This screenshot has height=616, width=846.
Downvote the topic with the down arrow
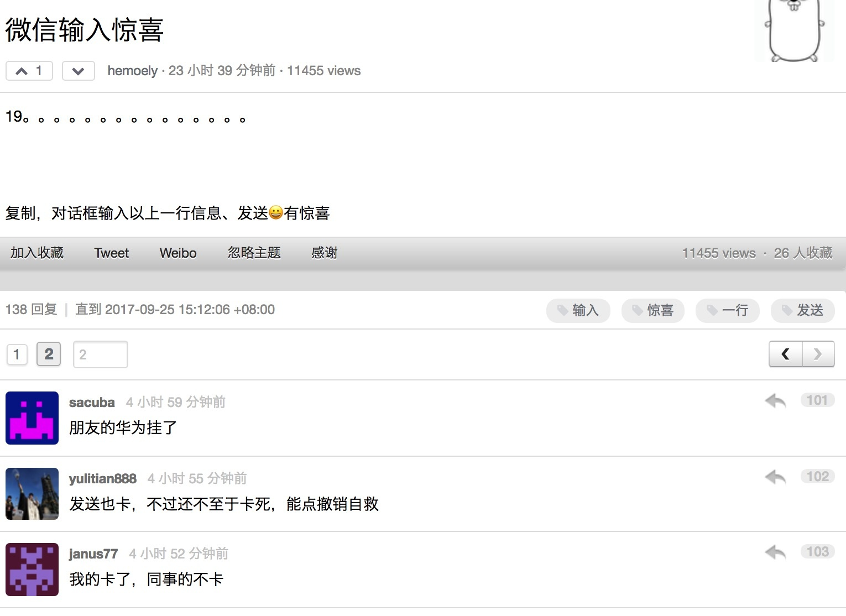pos(78,71)
